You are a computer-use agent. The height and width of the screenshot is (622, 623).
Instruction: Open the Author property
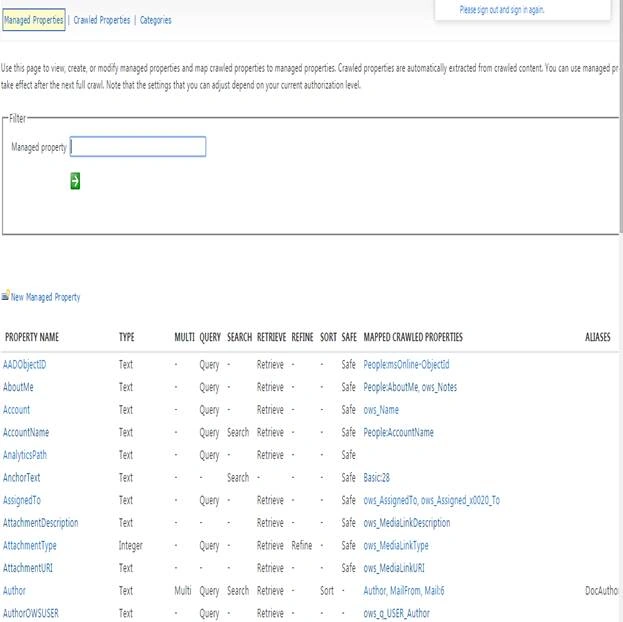tap(14, 591)
